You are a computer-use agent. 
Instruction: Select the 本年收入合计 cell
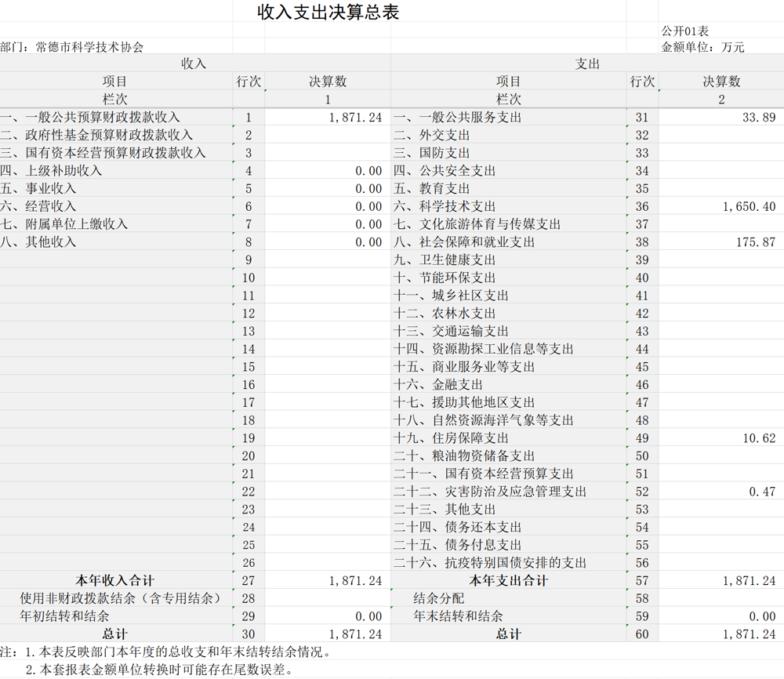coord(116,580)
